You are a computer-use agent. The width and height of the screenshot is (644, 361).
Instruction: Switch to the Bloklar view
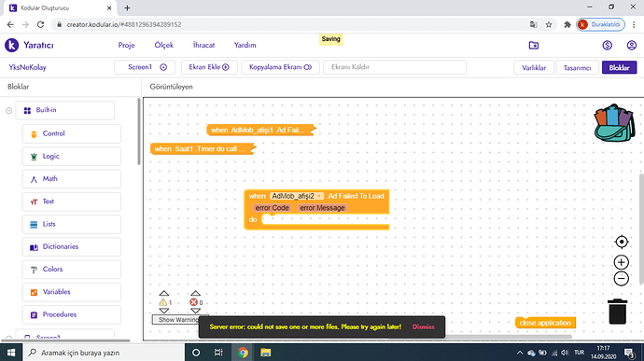[619, 68]
